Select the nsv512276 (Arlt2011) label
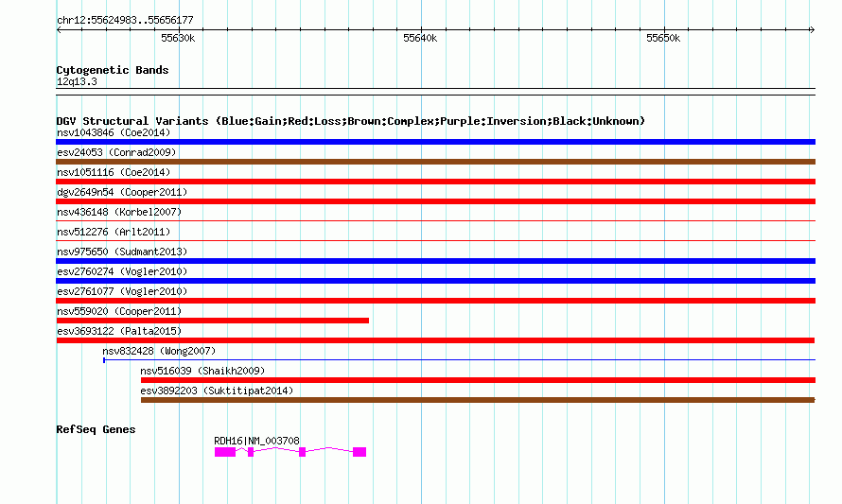The width and height of the screenshot is (842, 504). [114, 232]
